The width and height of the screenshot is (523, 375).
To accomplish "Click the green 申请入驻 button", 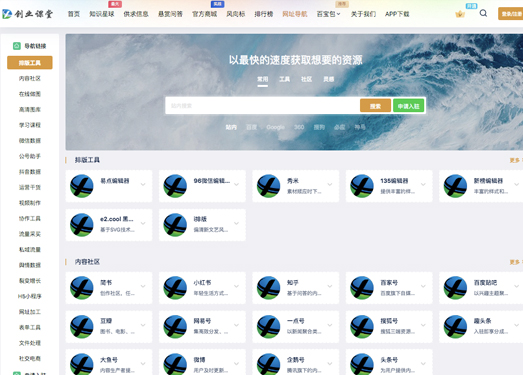I will 409,106.
